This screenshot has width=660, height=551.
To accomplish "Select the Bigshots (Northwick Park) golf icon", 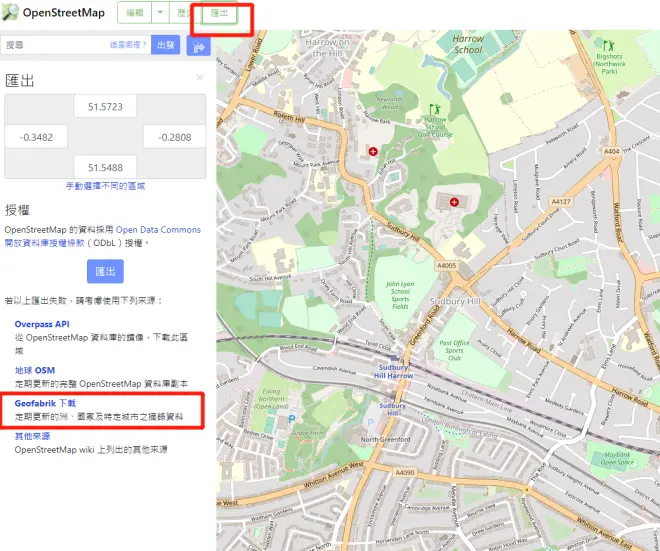I will (x=608, y=45).
